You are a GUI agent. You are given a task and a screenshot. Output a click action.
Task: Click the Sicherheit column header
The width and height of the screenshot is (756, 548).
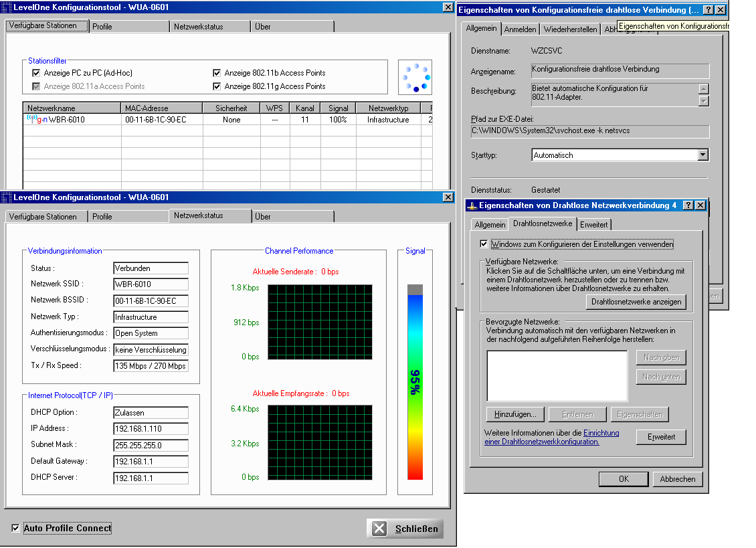[231, 108]
